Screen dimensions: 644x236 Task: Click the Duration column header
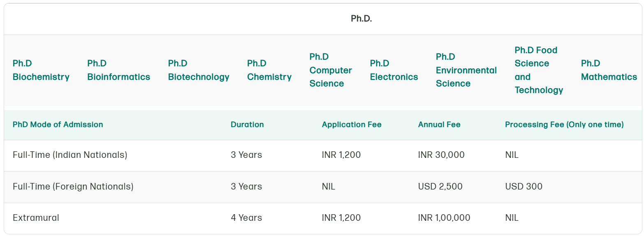247,125
